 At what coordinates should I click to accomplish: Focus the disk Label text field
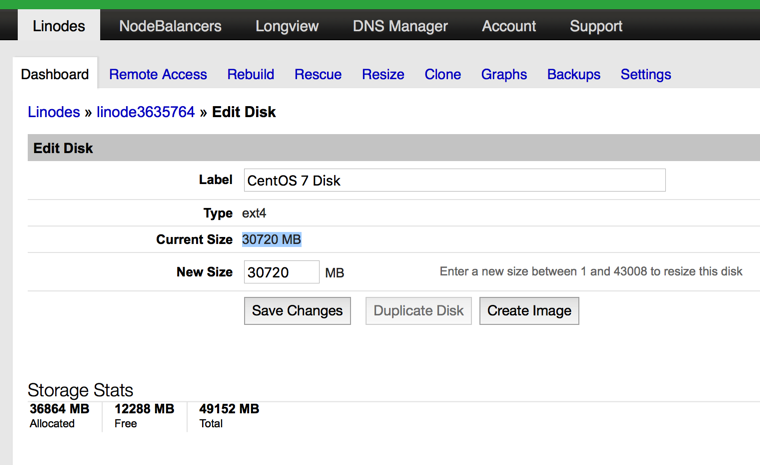pos(455,180)
